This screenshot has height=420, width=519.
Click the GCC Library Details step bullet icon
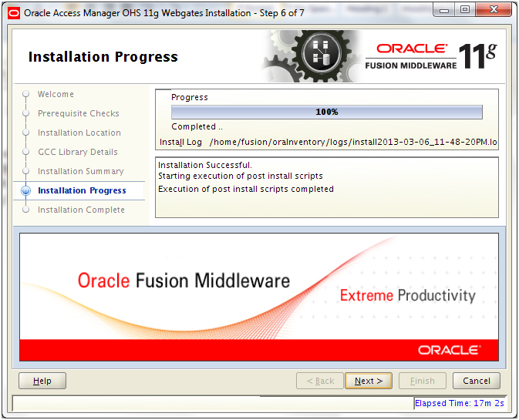[25, 152]
